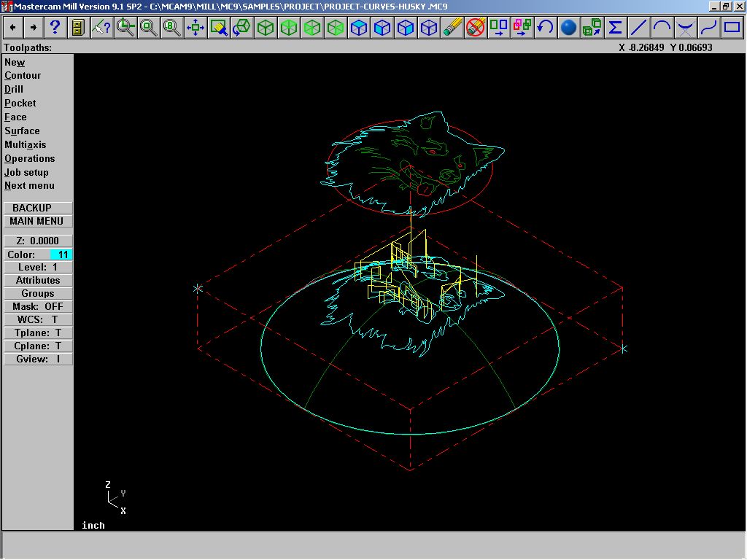Click the multicolor squares transform icon
747x560 pixels.
pos(522,28)
